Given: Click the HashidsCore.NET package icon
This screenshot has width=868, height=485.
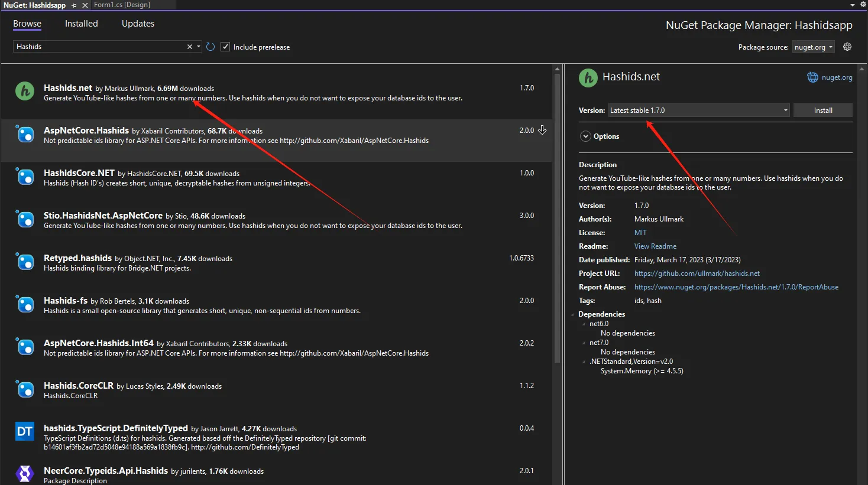Looking at the screenshot, I should point(25,177).
